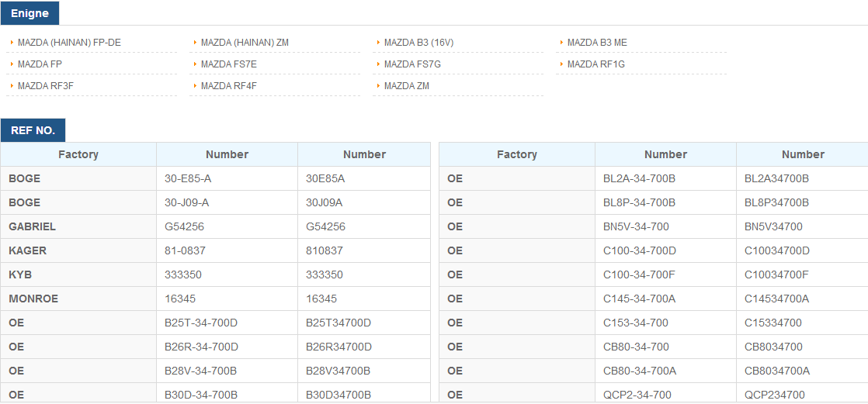Click reference number 30E85A
The image size is (868, 404).
tap(325, 178)
